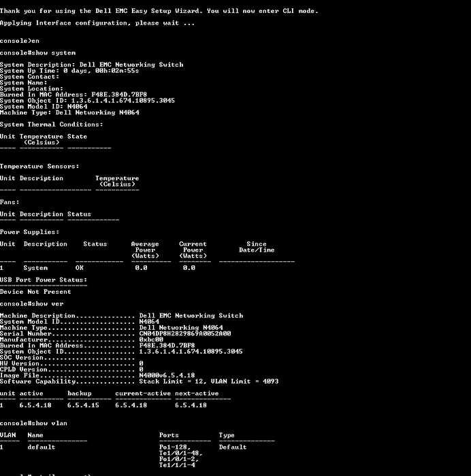Click the Manufacturer value 0xbc00

pyautogui.click(x=151, y=340)
